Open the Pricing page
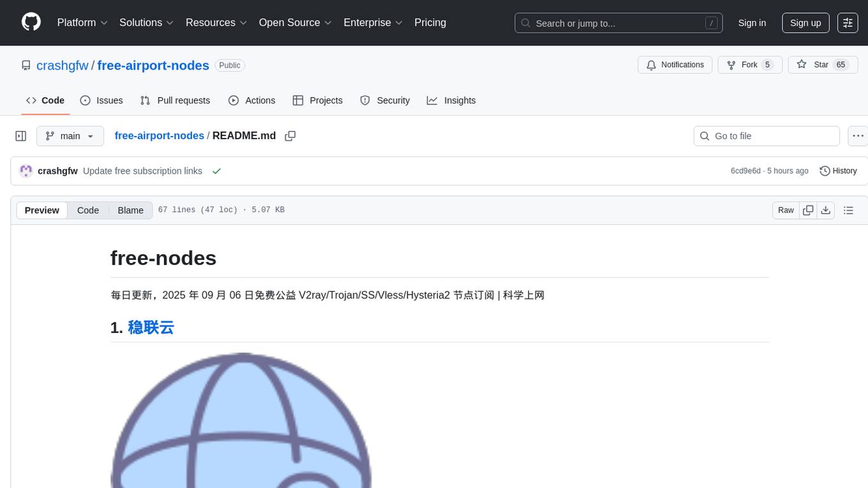868x488 pixels. click(x=430, y=22)
